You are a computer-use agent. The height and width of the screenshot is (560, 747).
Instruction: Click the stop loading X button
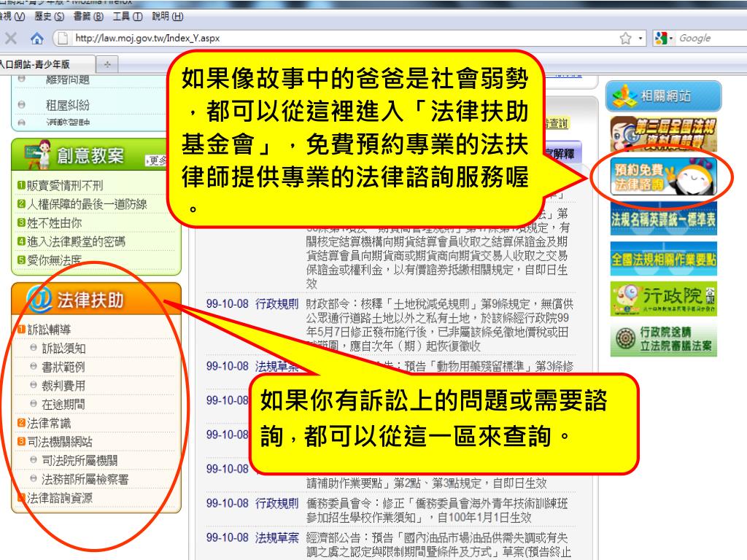pos(11,38)
